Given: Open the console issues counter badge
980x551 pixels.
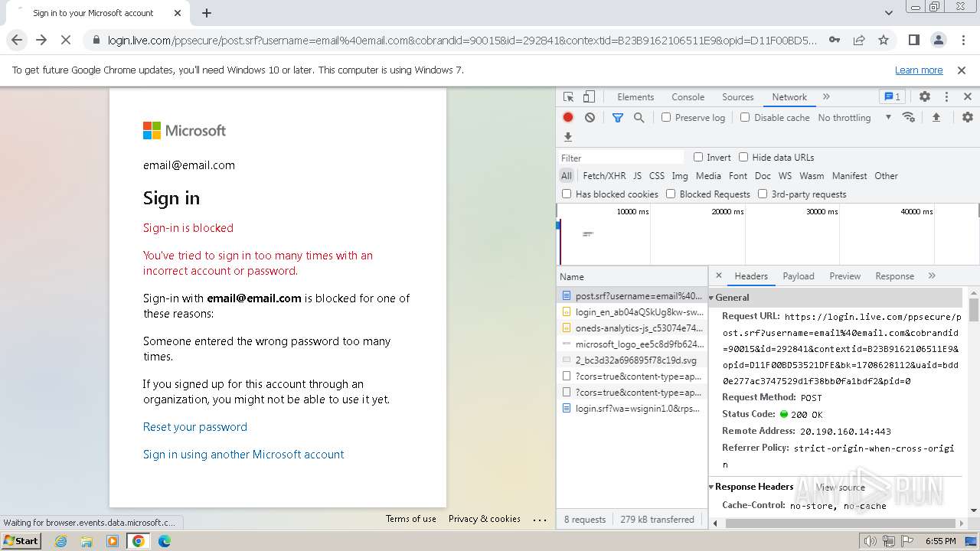Looking at the screenshot, I should pos(892,97).
